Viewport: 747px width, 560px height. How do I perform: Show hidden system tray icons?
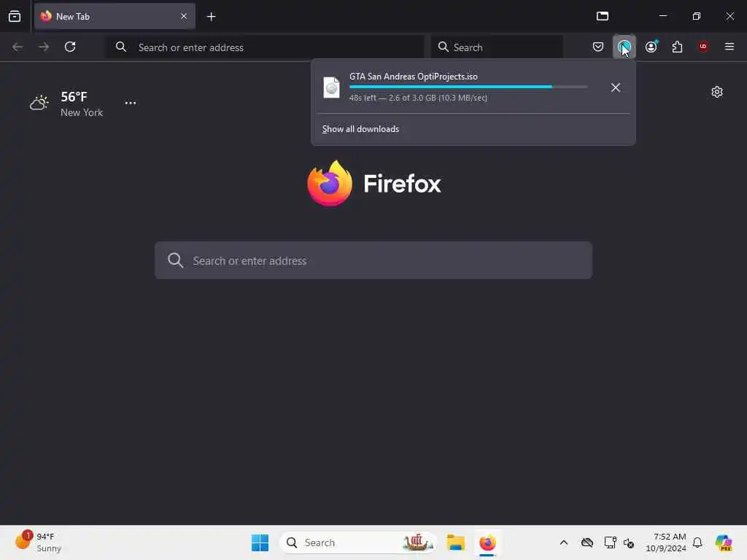[564, 542]
